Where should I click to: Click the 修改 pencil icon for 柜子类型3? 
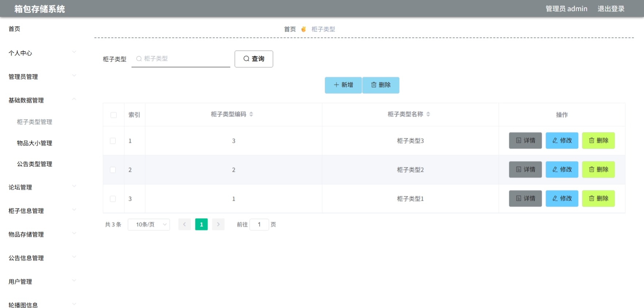pos(555,140)
